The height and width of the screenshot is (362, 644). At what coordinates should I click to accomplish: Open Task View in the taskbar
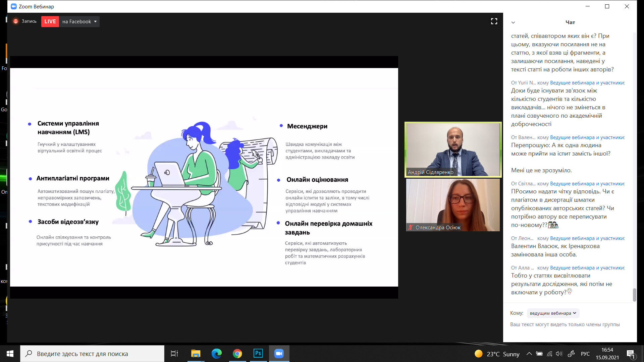click(174, 353)
